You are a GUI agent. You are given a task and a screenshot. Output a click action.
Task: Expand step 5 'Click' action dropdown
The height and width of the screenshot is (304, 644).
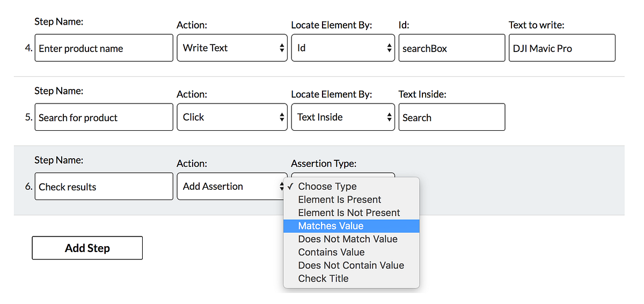click(232, 117)
